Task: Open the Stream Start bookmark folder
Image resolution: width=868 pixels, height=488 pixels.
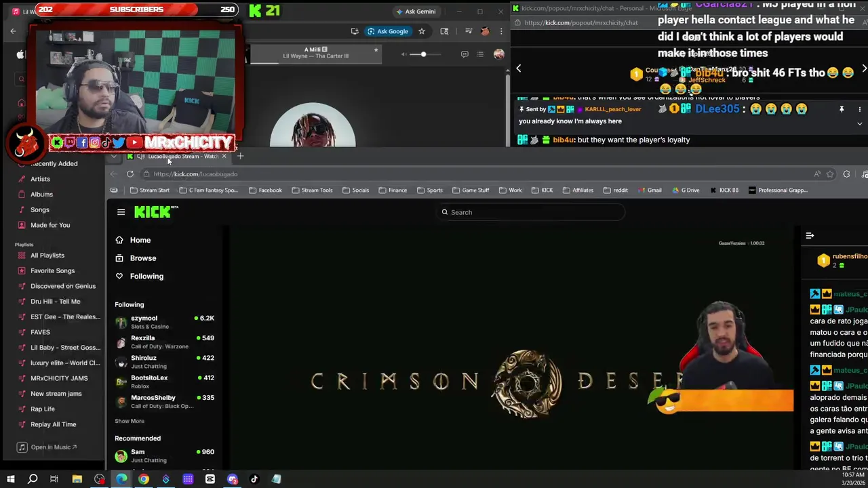Action: [150, 190]
